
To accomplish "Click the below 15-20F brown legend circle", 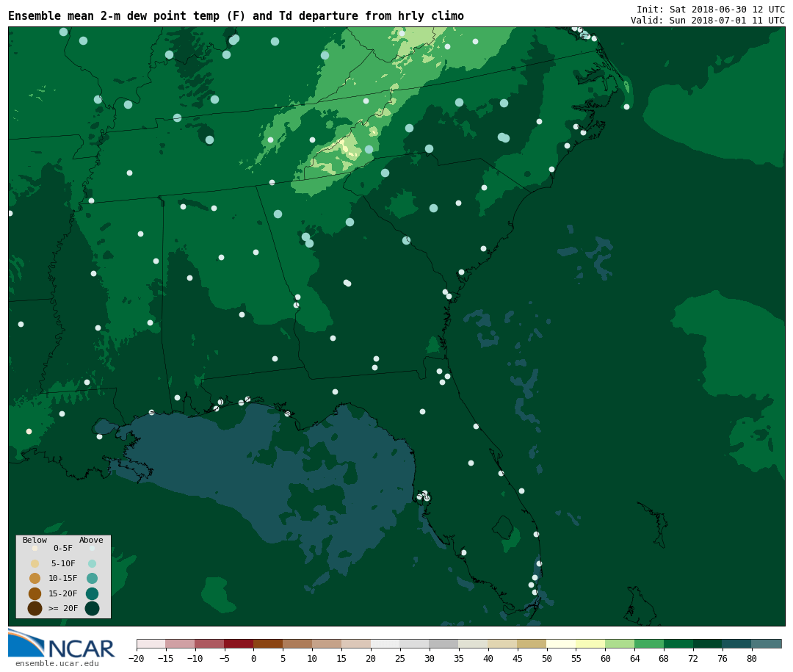I will [x=35, y=593].
